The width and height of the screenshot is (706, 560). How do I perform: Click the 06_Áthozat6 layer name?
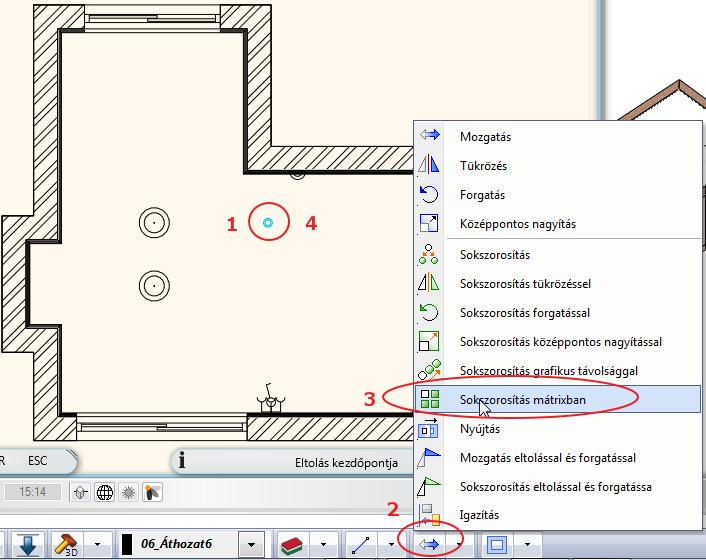[176, 544]
